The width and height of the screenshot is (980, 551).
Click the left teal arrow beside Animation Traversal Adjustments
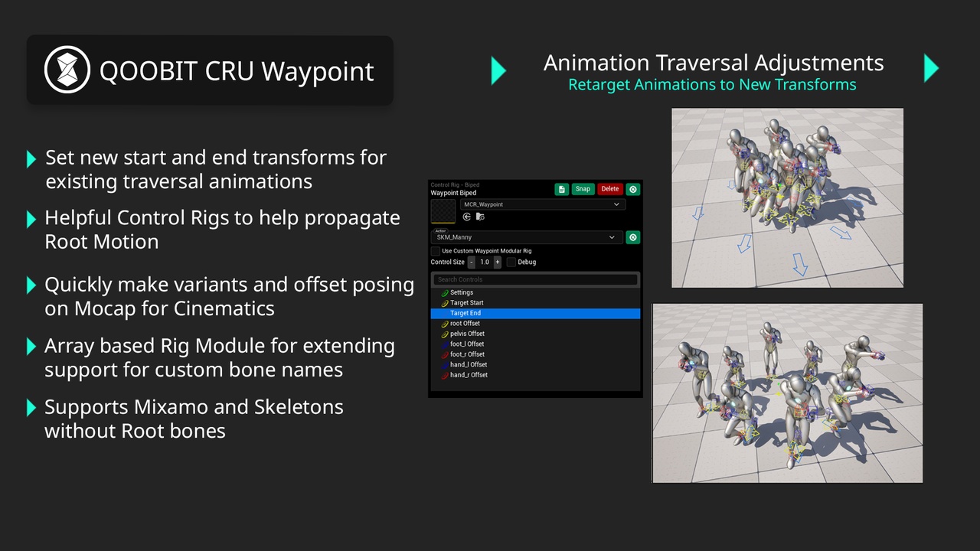498,70
